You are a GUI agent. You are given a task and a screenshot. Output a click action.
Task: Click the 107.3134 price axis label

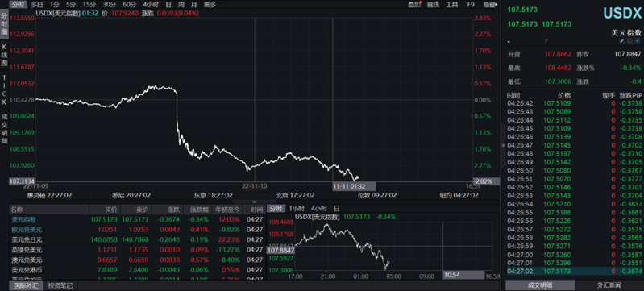tap(22, 181)
